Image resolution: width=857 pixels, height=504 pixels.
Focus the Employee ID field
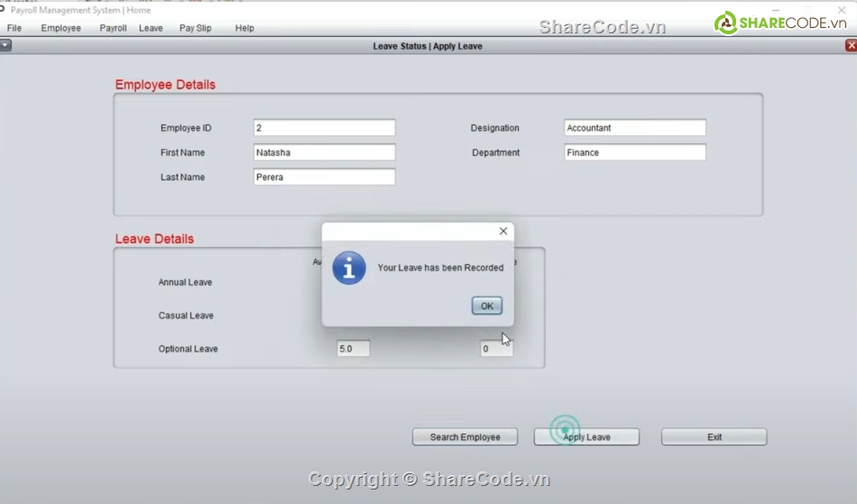pos(324,128)
